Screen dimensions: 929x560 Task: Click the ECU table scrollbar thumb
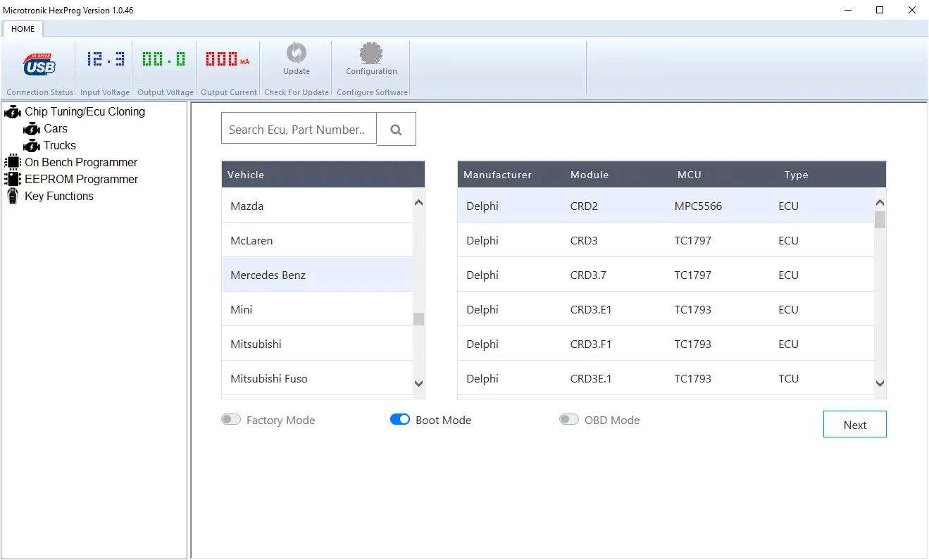[x=880, y=220]
